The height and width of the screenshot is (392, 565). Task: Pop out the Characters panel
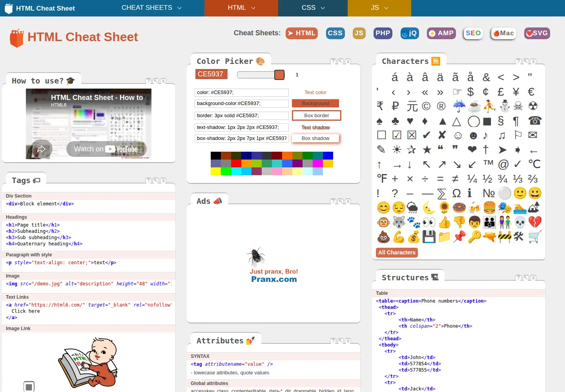tap(526, 62)
